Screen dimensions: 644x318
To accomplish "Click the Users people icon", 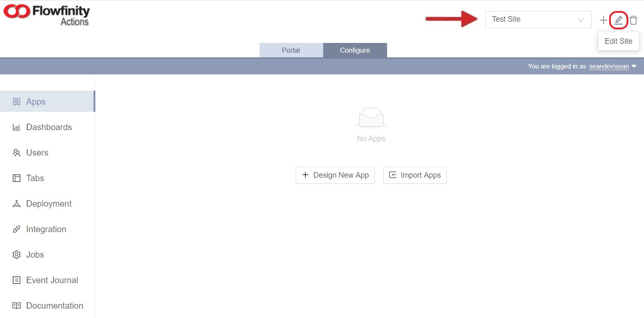I will 17,153.
